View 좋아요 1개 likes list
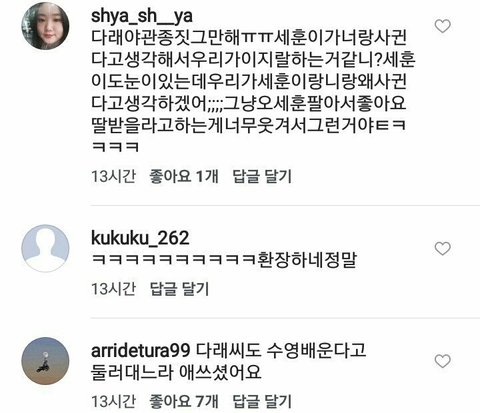 pyautogui.click(x=184, y=176)
